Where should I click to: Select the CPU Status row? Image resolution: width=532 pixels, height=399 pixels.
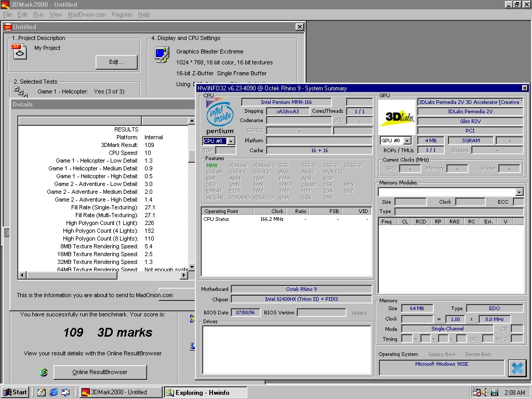286,219
